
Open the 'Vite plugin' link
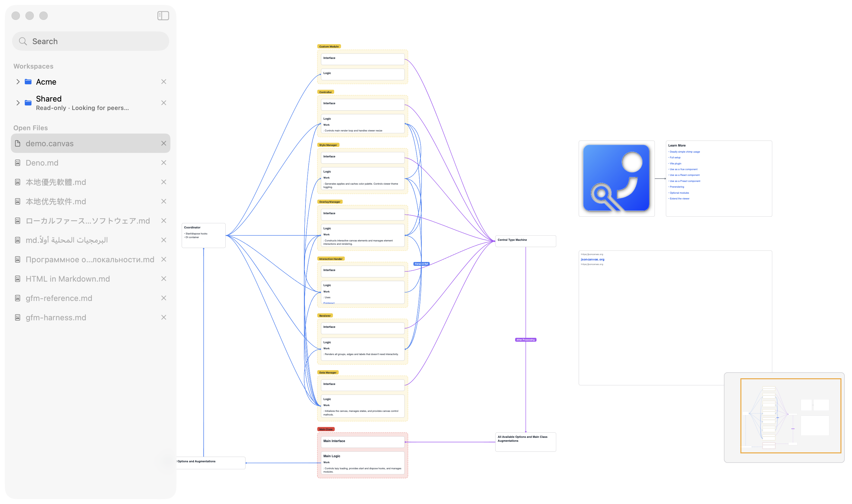676,164
